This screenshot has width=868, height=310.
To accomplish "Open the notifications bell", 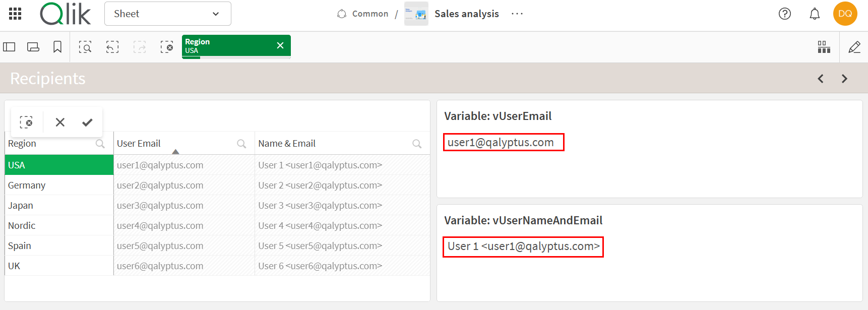I will click(x=815, y=14).
